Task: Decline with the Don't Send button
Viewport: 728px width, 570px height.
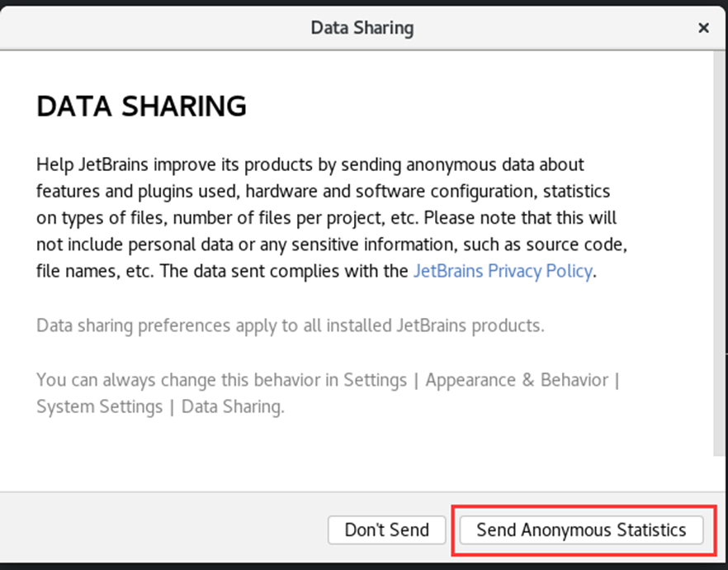Action: coord(387,530)
